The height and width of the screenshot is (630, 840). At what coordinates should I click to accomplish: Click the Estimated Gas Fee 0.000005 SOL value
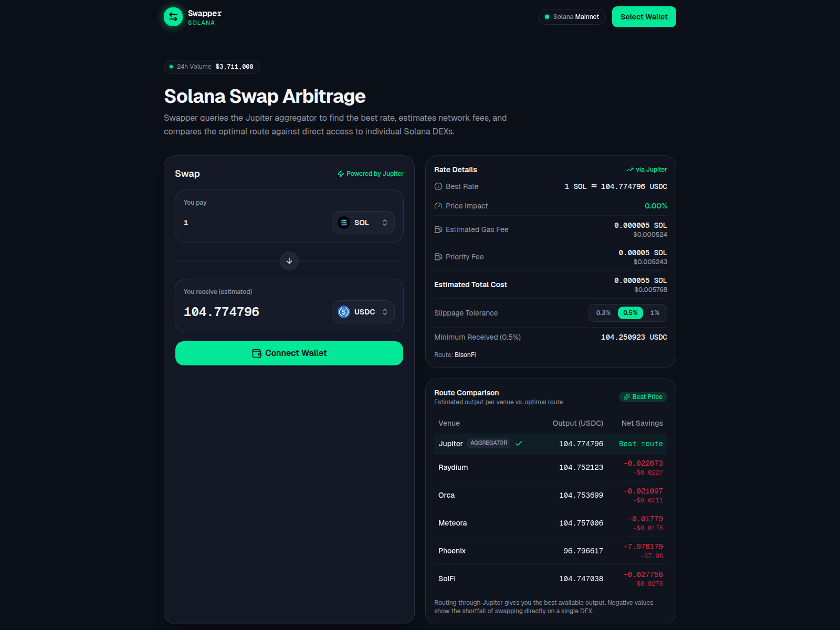(x=640, y=225)
